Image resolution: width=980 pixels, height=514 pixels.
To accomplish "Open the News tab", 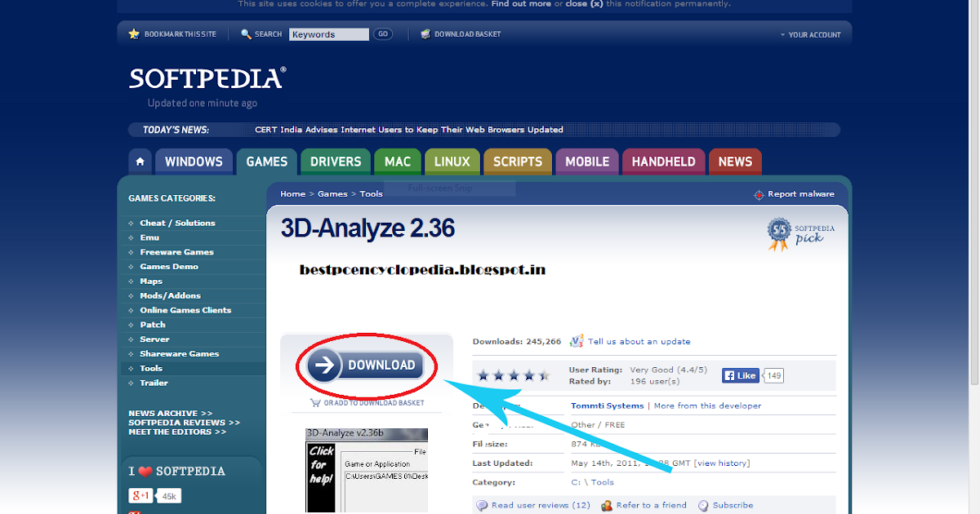I will [735, 162].
